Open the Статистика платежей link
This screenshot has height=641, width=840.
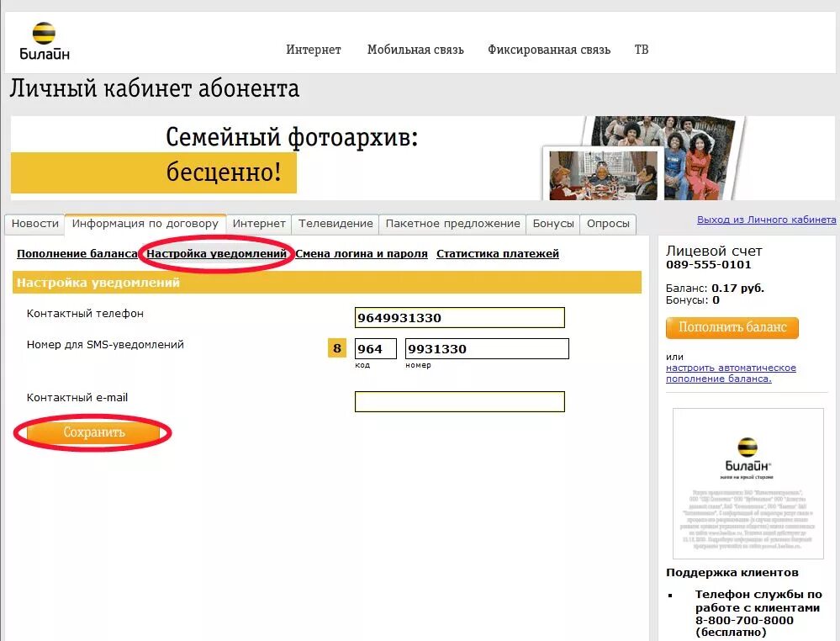[497, 253]
